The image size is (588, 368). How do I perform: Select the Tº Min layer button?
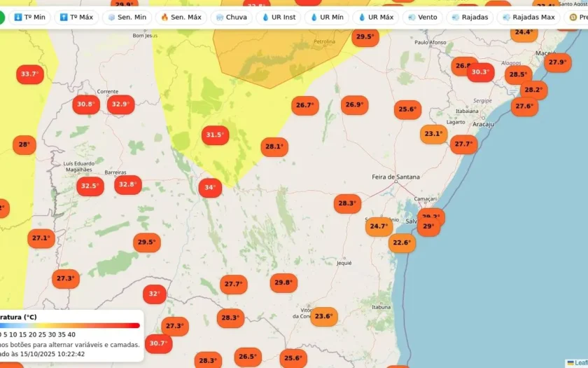coord(29,18)
